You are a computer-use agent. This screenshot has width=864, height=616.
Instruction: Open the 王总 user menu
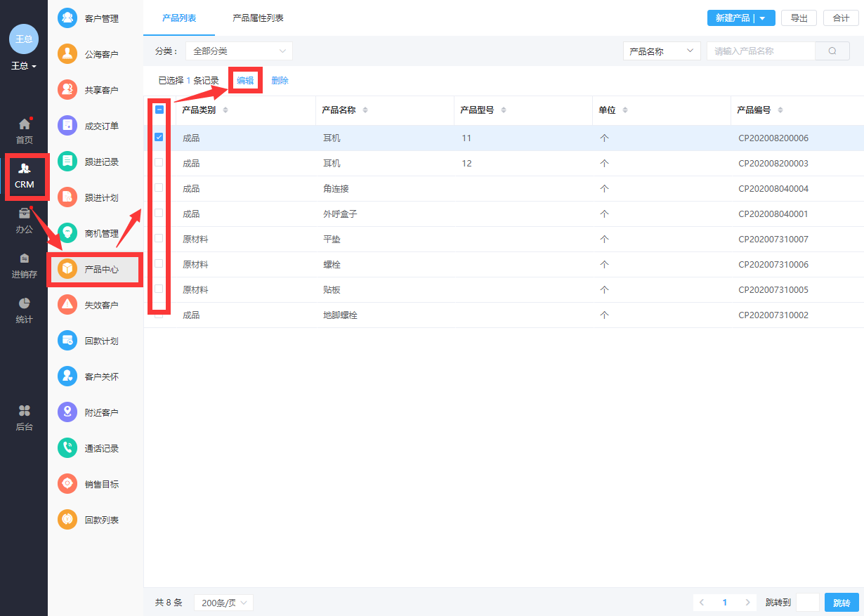[x=24, y=66]
